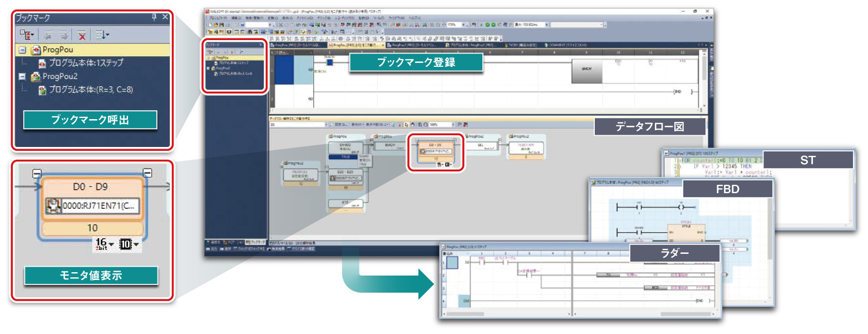
Task: Open the bookmark sort order dropdown
Action: [x=101, y=35]
